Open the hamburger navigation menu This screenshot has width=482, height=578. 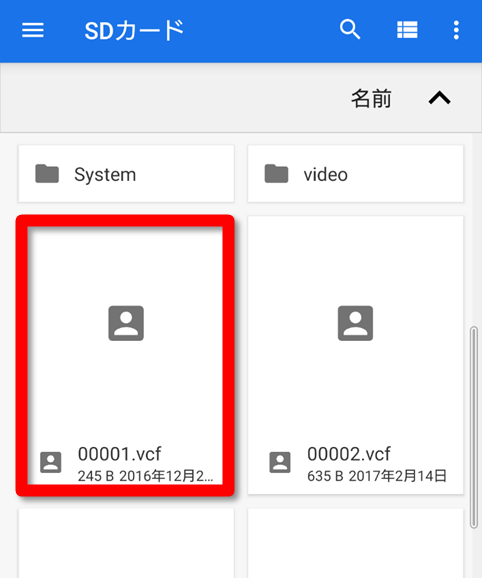click(33, 30)
